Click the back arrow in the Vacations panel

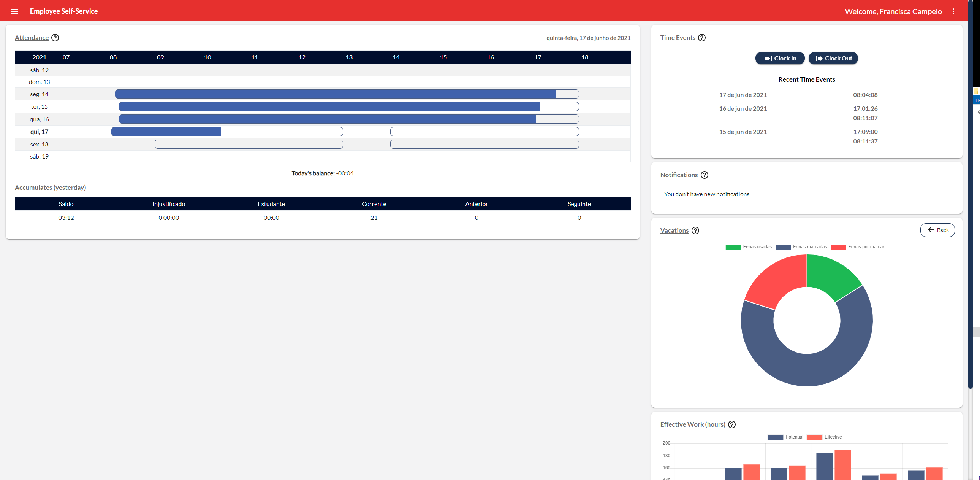coord(931,230)
